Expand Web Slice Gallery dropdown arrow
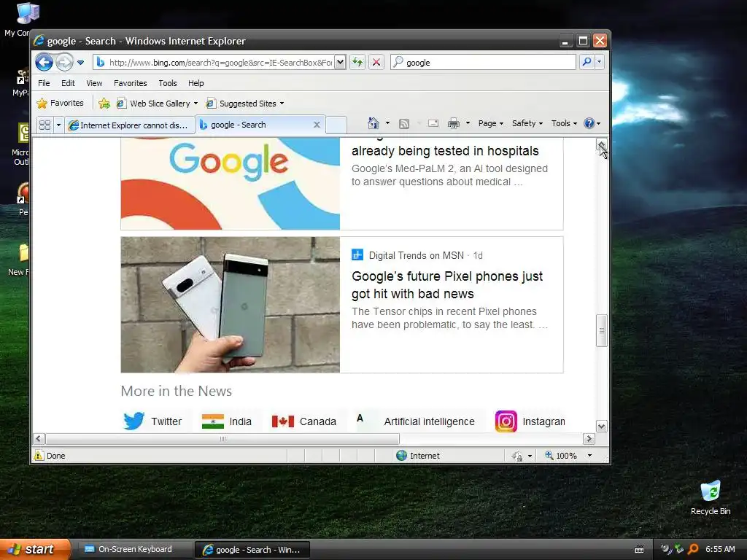The height and width of the screenshot is (560, 747). click(x=196, y=104)
